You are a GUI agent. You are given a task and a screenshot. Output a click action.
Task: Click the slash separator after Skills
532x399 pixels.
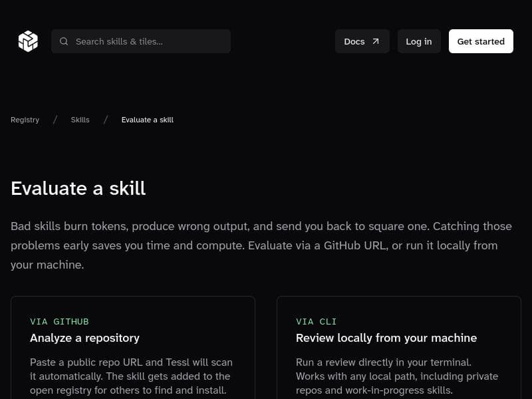click(x=105, y=120)
